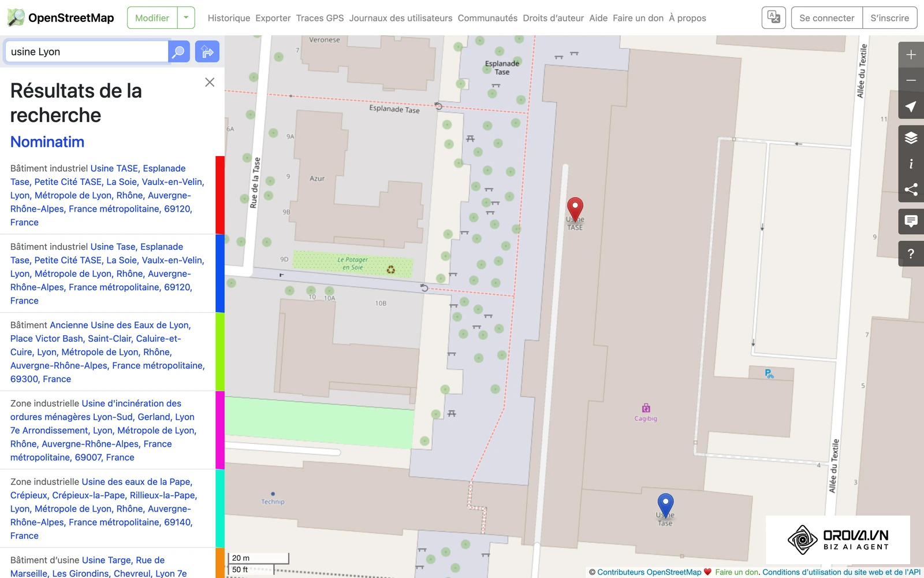Expand the Modifier dropdown arrow
The width and height of the screenshot is (924, 578).
(x=186, y=18)
